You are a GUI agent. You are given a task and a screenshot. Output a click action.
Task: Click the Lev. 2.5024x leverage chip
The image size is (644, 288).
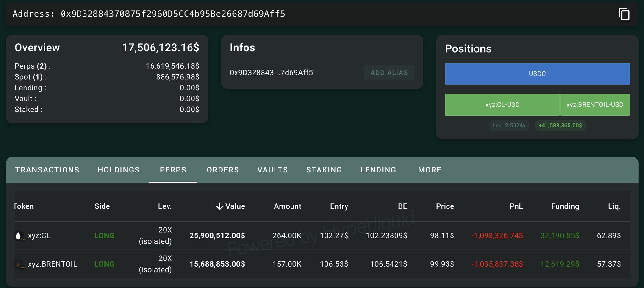click(x=509, y=125)
